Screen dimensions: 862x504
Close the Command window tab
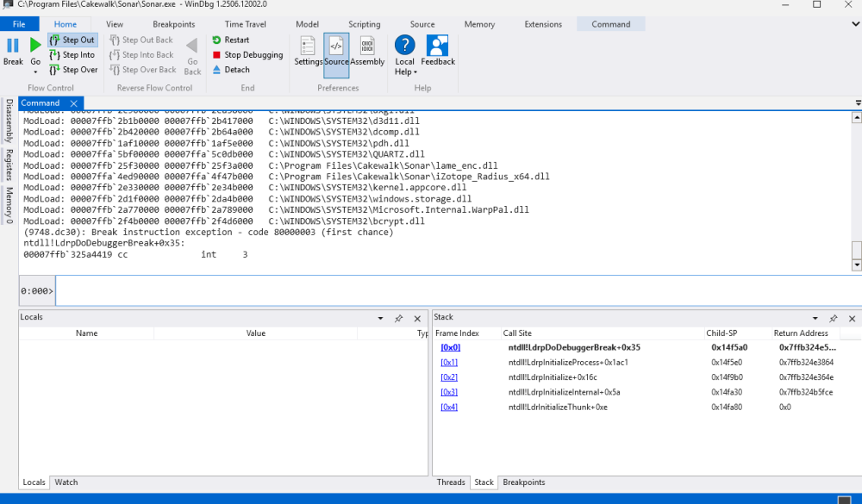click(73, 103)
